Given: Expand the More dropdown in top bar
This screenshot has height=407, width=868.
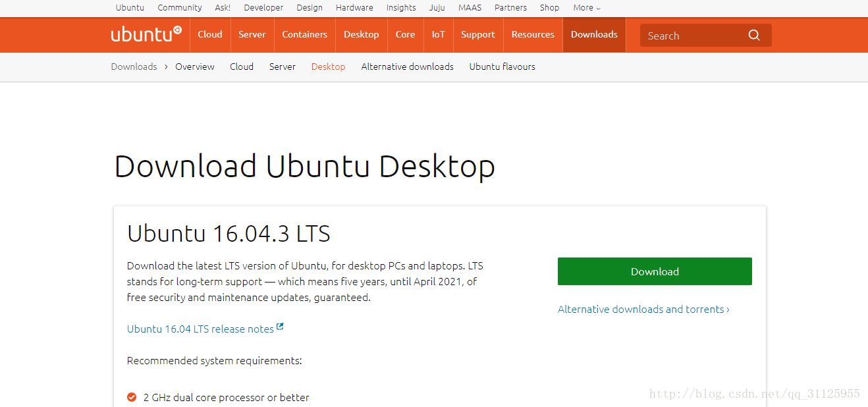Looking at the screenshot, I should point(587,8).
